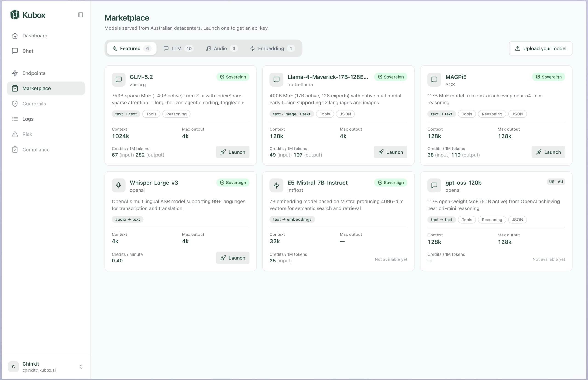Expand the Chinkit account menu chevron
The height and width of the screenshot is (380, 588).
81,367
